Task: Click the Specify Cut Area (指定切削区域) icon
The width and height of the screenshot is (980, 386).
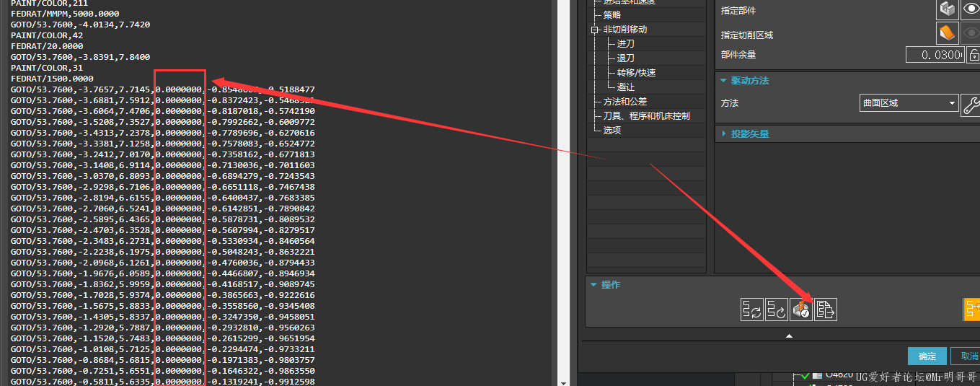Action: coord(947,33)
